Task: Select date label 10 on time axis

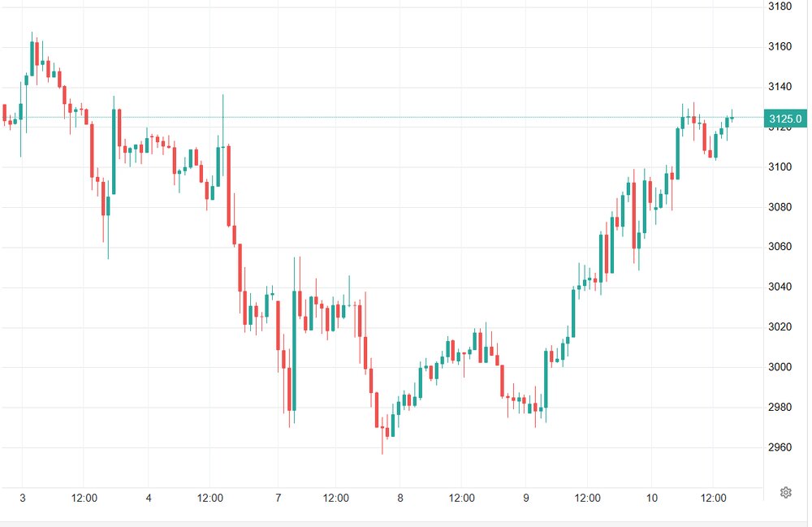Action: coord(651,498)
